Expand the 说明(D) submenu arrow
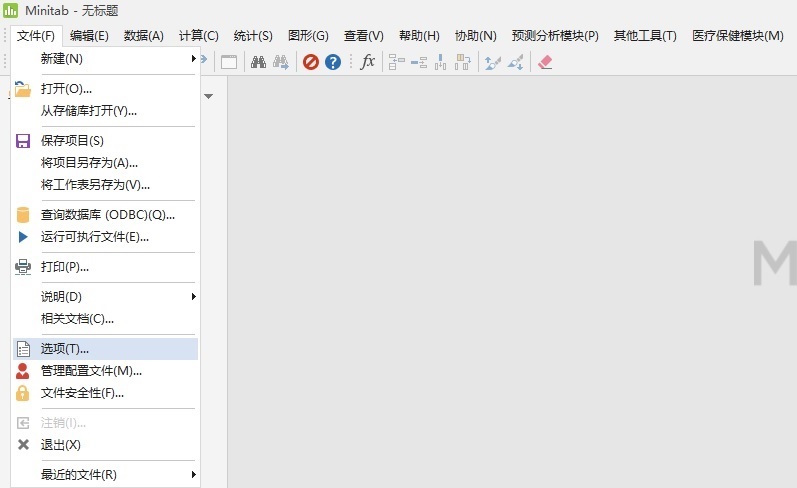797x488 pixels. [194, 296]
